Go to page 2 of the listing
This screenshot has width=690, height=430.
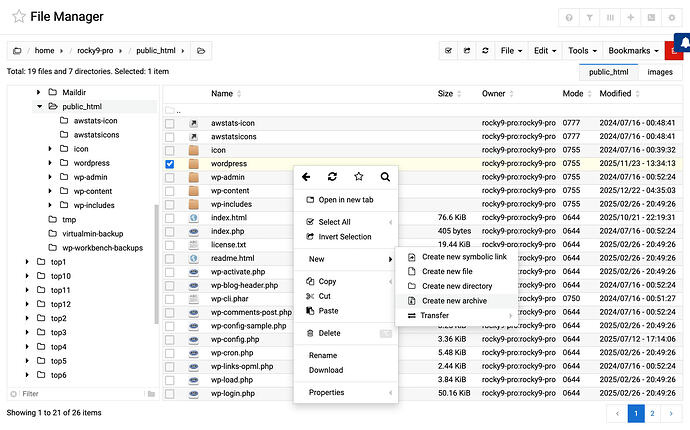coord(652,412)
